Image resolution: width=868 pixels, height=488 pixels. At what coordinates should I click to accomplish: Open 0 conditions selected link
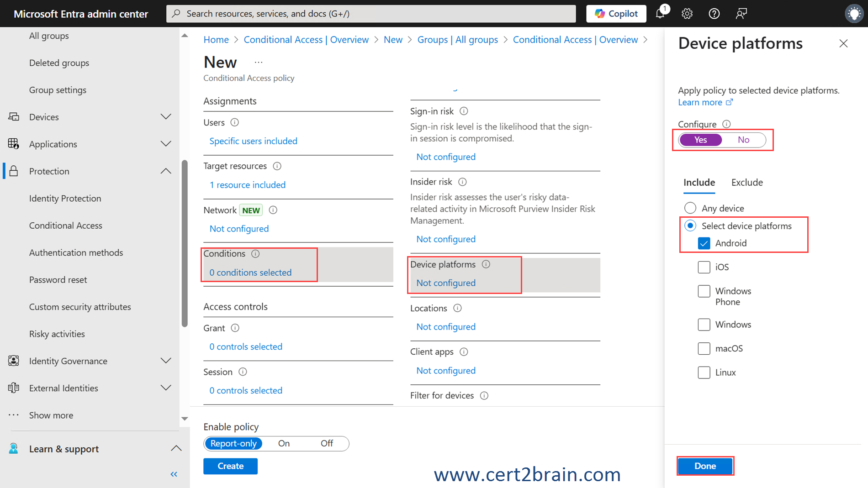tap(250, 273)
